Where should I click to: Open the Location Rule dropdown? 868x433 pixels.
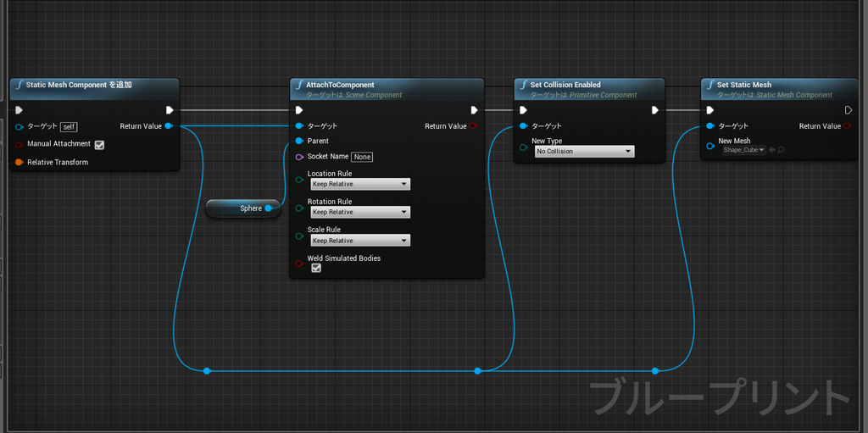360,184
